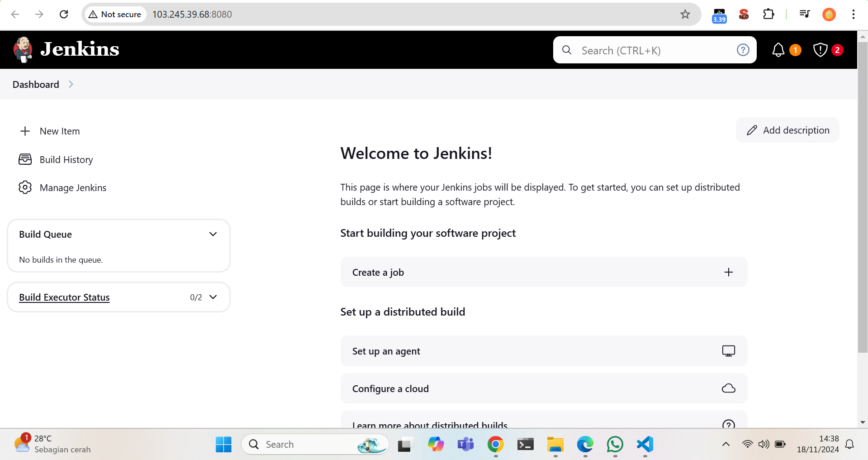Click the page vertical scrollbar thumb
Image resolution: width=868 pixels, height=460 pixels.
click(863, 197)
